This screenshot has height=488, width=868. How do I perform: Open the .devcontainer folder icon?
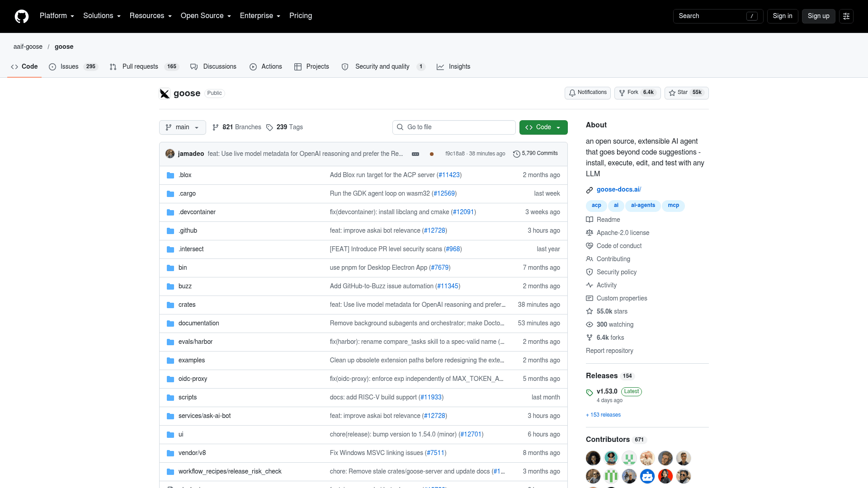170,212
